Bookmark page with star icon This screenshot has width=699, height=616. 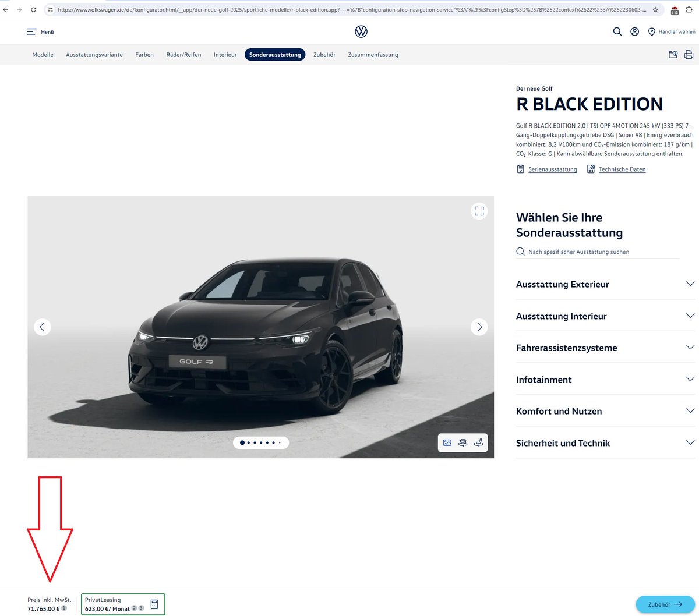coord(655,10)
